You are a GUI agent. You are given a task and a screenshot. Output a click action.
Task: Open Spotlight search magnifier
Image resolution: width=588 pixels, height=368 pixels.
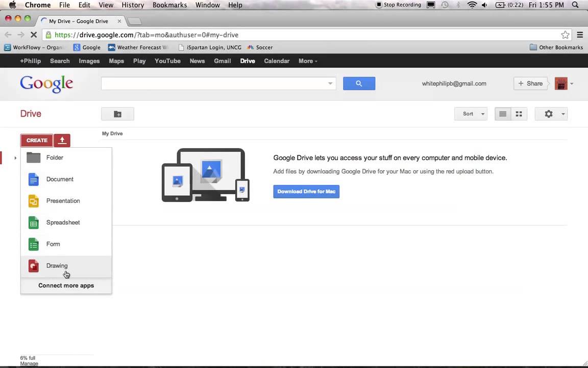[x=575, y=5]
